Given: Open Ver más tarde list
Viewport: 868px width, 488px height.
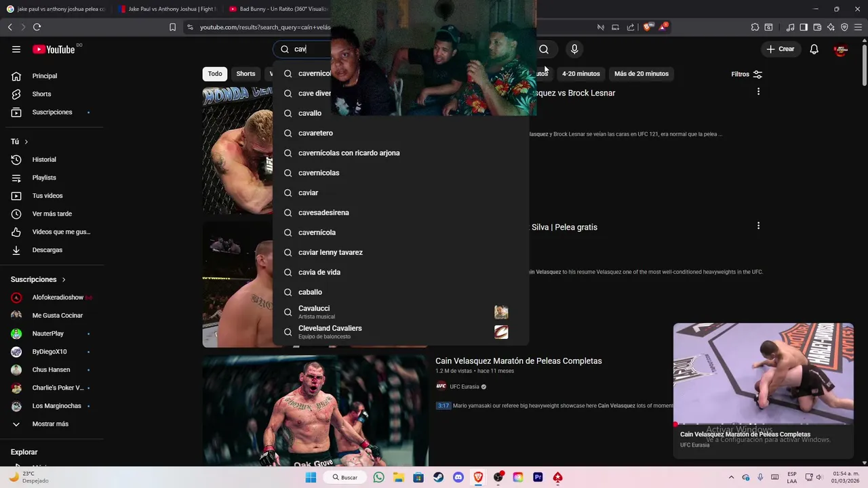Looking at the screenshot, I should coord(54,213).
